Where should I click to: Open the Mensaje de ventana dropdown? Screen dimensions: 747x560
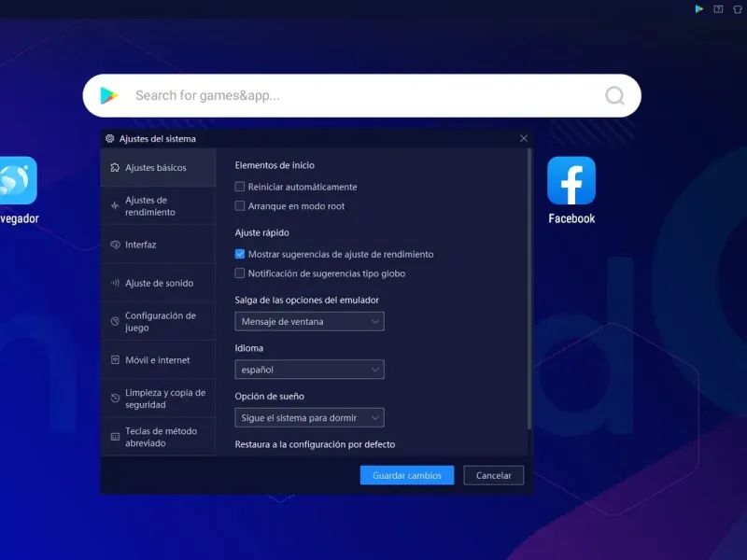coord(309,321)
